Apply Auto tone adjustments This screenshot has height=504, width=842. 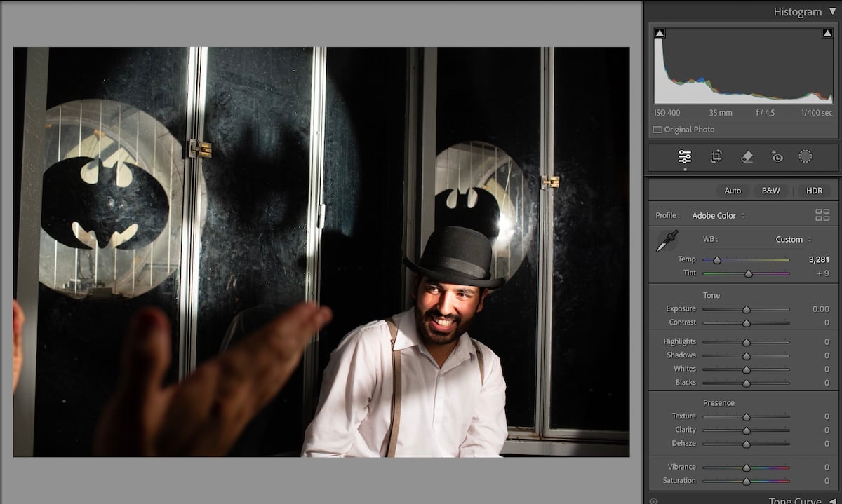[x=732, y=190]
